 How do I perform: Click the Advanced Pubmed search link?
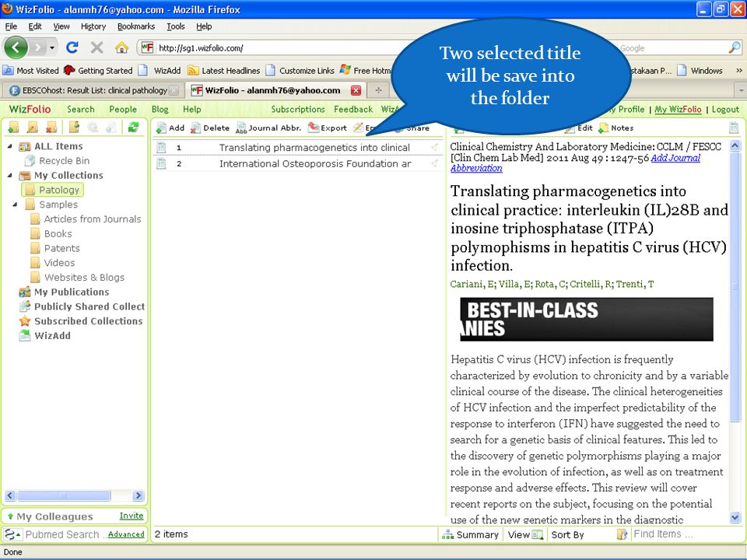[x=126, y=534]
